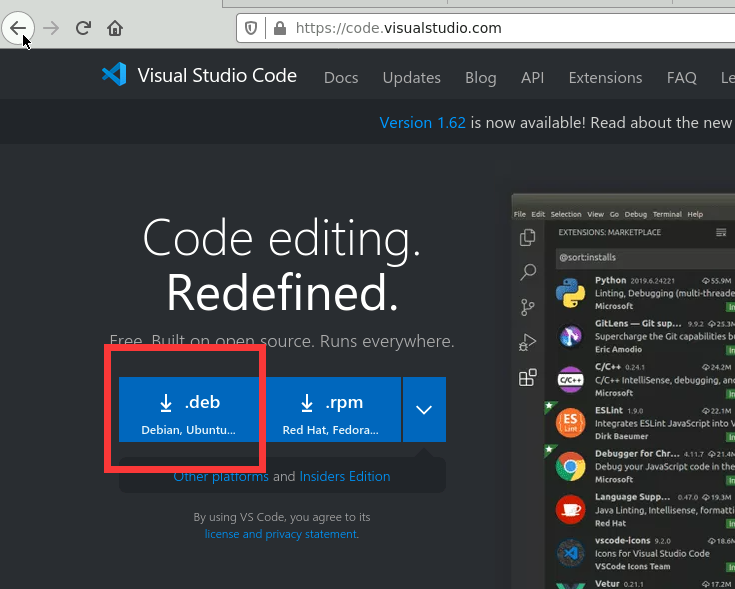Click the browser forward arrow
The image size is (735, 589).
coord(51,28)
